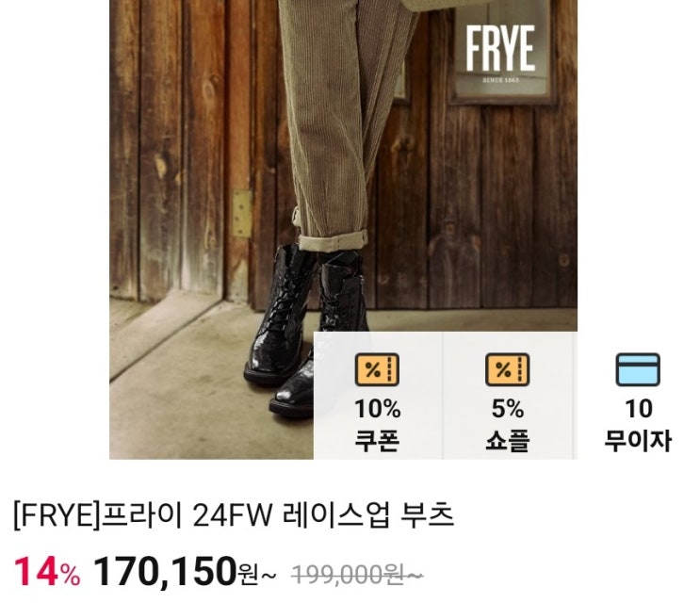Click the 5% text in 쇼플 badge
Image resolution: width=700 pixels, height=603 pixels.
coord(508,409)
